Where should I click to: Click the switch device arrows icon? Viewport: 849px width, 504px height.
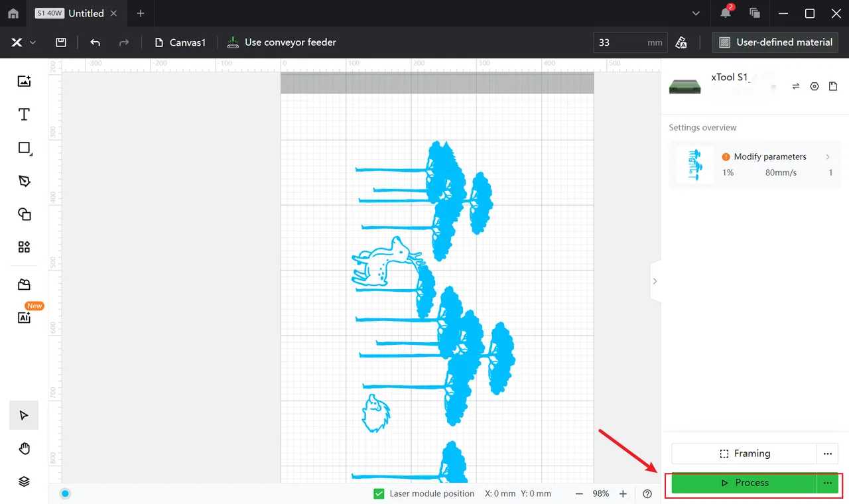796,86
